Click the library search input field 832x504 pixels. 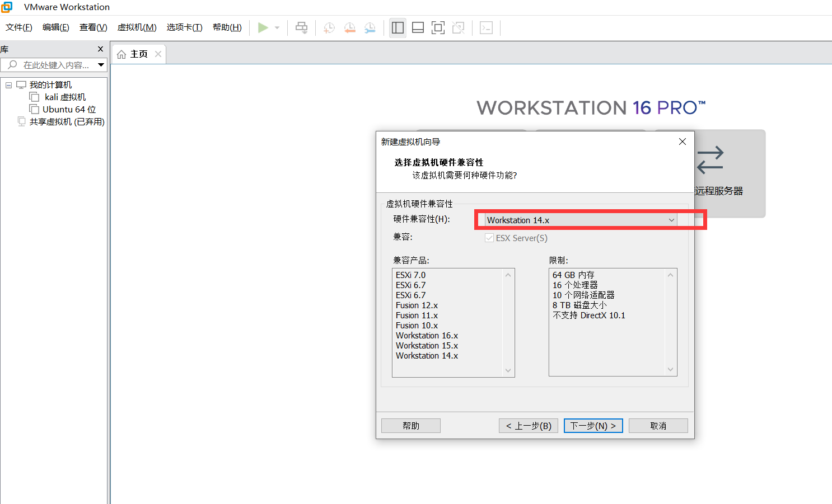click(x=55, y=65)
